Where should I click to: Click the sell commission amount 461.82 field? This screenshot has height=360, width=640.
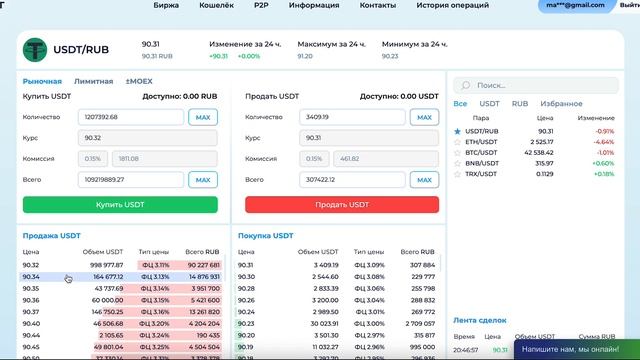tap(386, 159)
